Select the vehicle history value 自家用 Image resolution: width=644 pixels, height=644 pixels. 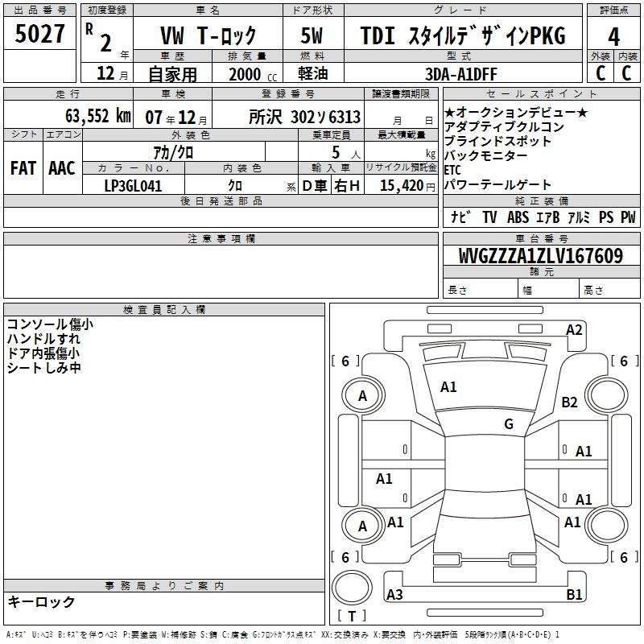tap(172, 74)
